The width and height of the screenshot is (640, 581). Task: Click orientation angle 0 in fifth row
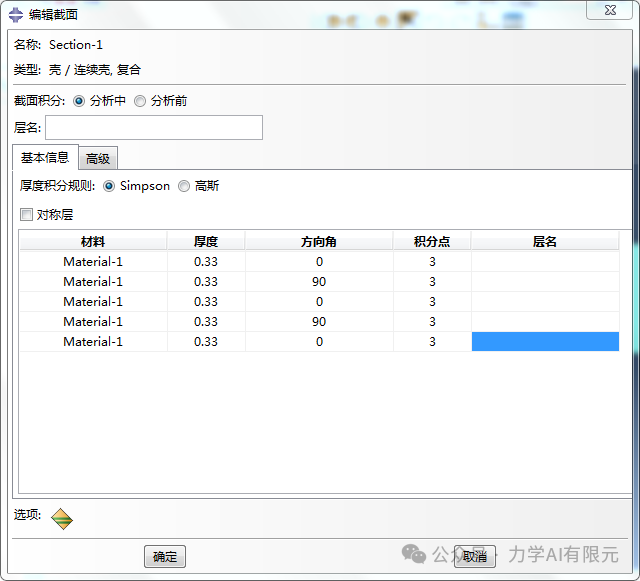point(319,342)
